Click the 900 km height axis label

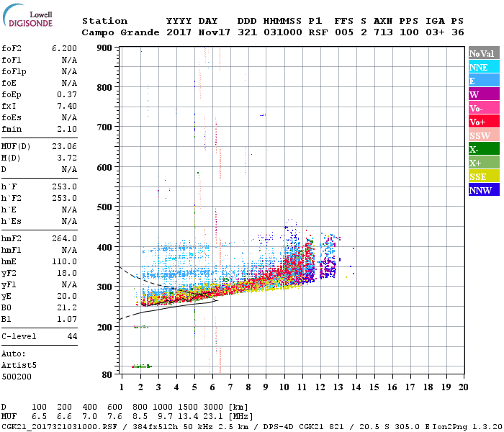coord(104,48)
